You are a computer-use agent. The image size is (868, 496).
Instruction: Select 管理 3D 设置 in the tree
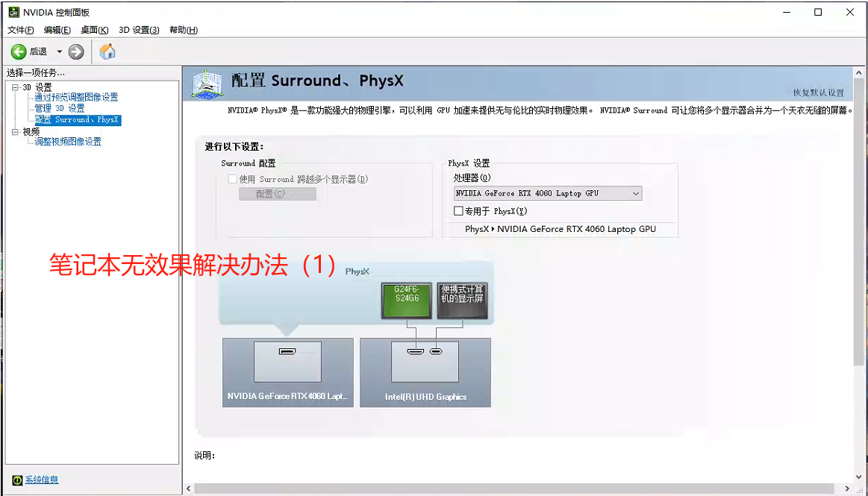pos(60,108)
